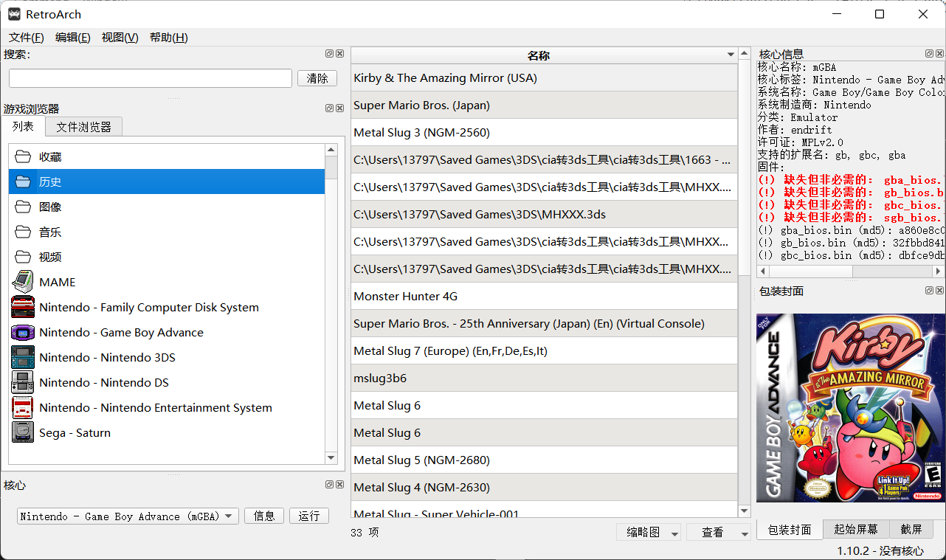Switch to the 文件浏览器 tab
Image resolution: width=946 pixels, height=560 pixels.
tap(83, 127)
